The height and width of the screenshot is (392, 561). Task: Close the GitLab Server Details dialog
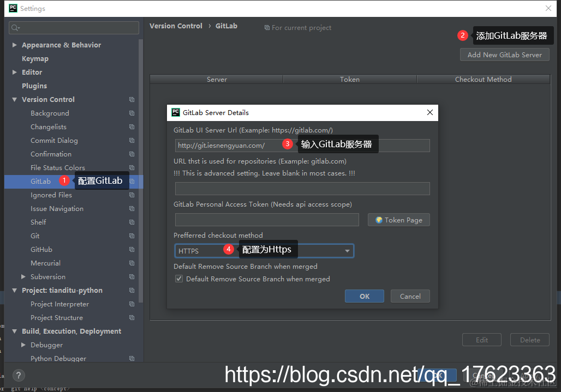click(x=430, y=112)
